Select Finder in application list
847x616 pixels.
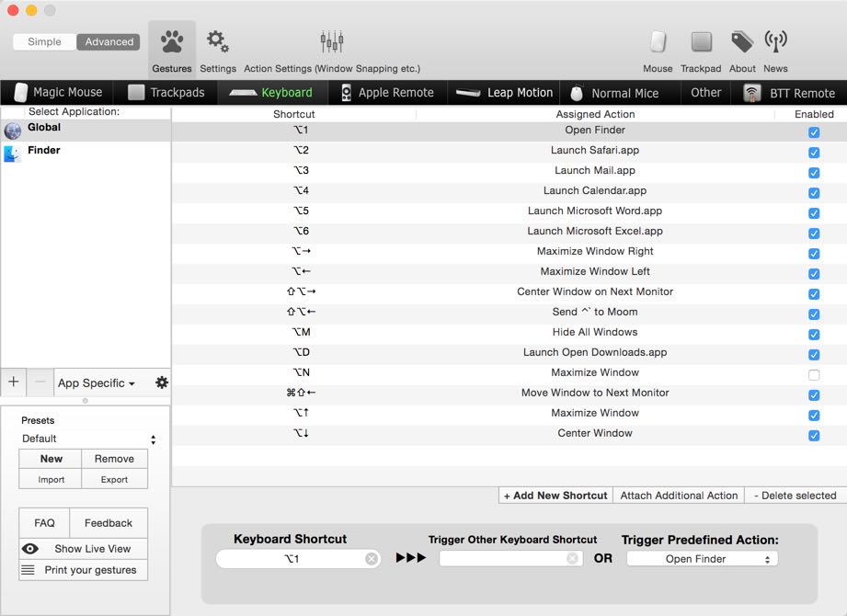click(86, 153)
